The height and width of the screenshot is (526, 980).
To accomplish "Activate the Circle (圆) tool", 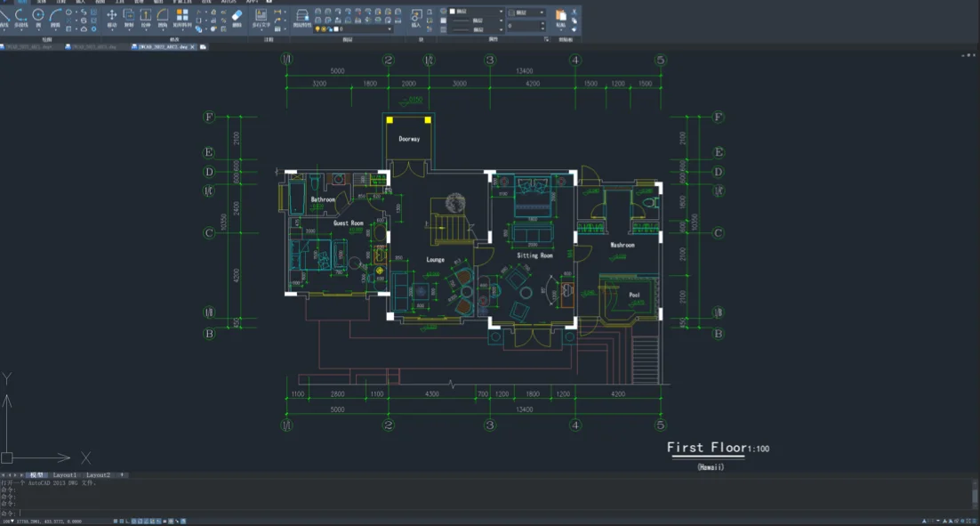I will click(38, 17).
